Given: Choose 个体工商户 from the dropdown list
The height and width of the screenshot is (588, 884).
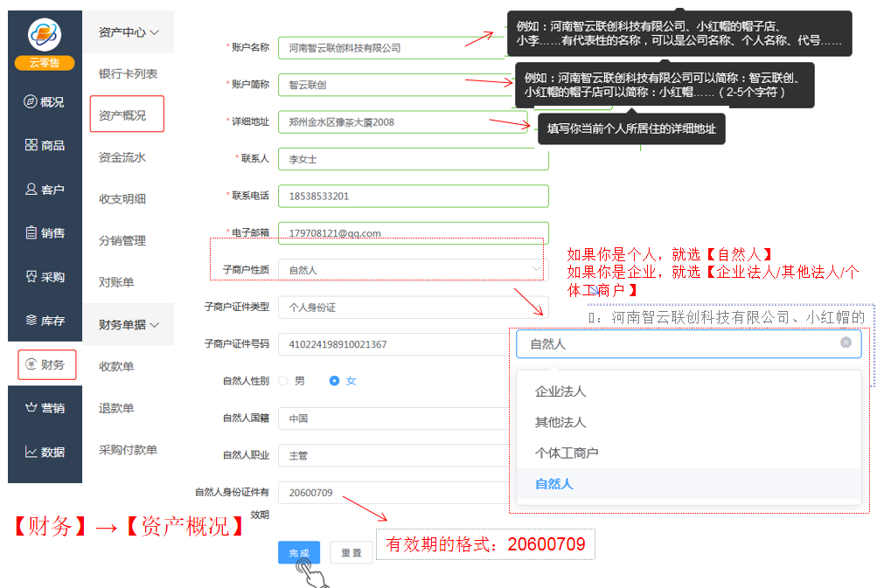Looking at the screenshot, I should pyautogui.click(x=688, y=453).
